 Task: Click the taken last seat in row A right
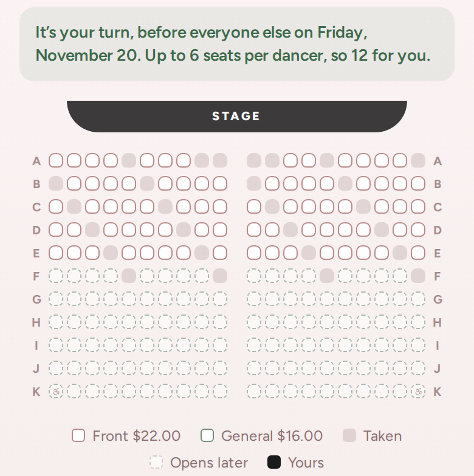coord(418,160)
